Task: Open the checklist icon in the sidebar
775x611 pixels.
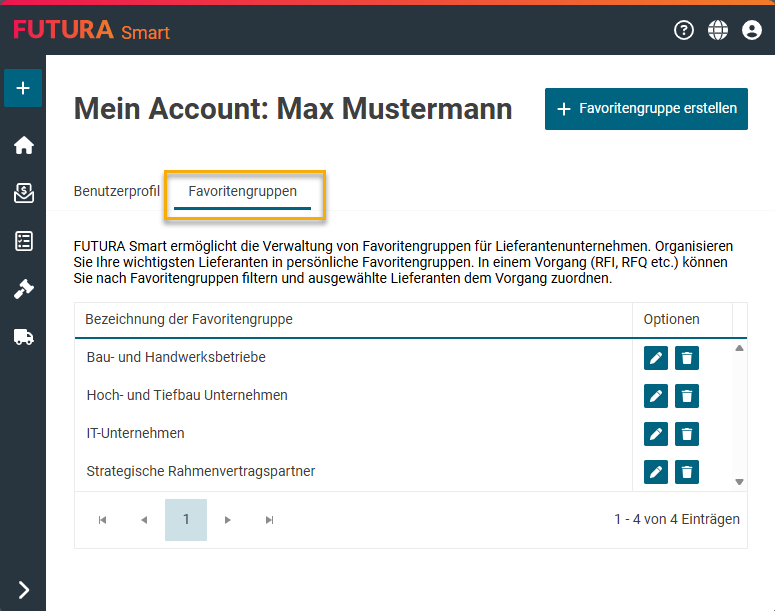Action: click(x=23, y=241)
